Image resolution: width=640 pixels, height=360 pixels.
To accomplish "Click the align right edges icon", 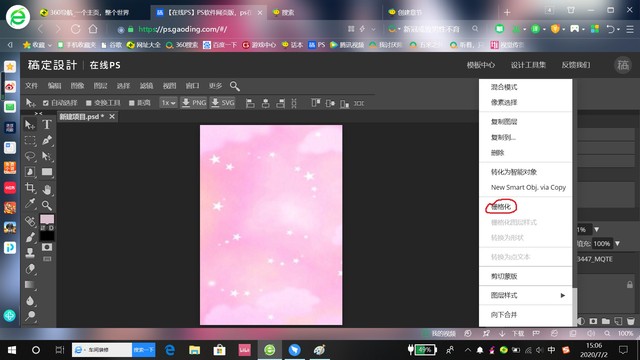I will [280, 103].
